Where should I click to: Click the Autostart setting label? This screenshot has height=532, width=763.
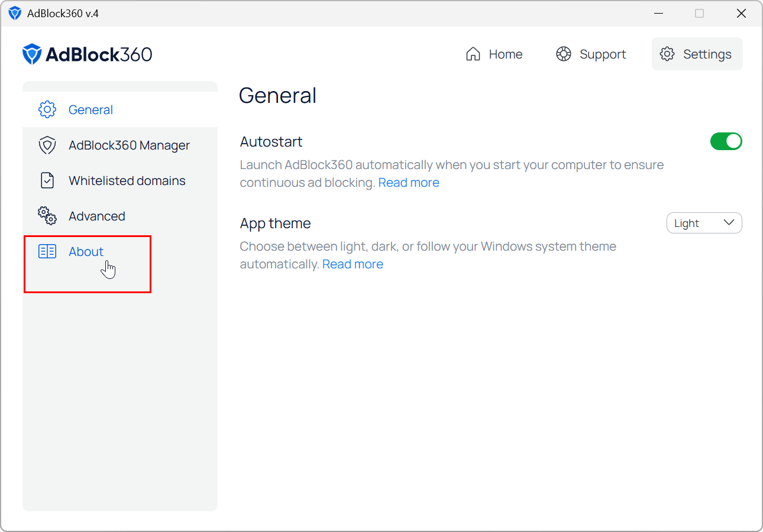pos(271,142)
